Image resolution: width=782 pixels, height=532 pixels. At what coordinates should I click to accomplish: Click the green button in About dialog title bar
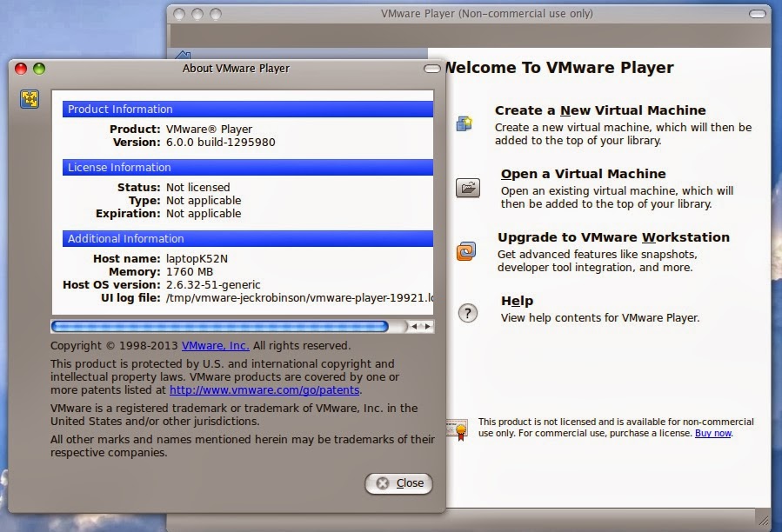tap(39, 69)
